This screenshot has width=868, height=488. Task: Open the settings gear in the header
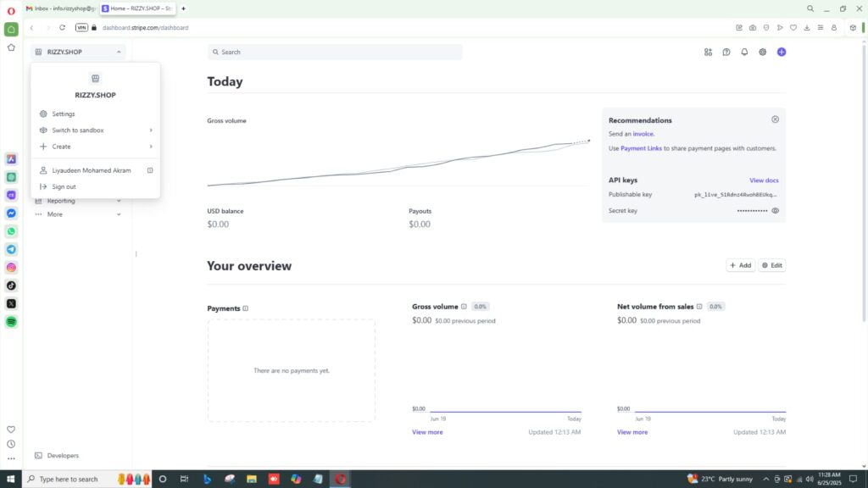[x=763, y=52]
